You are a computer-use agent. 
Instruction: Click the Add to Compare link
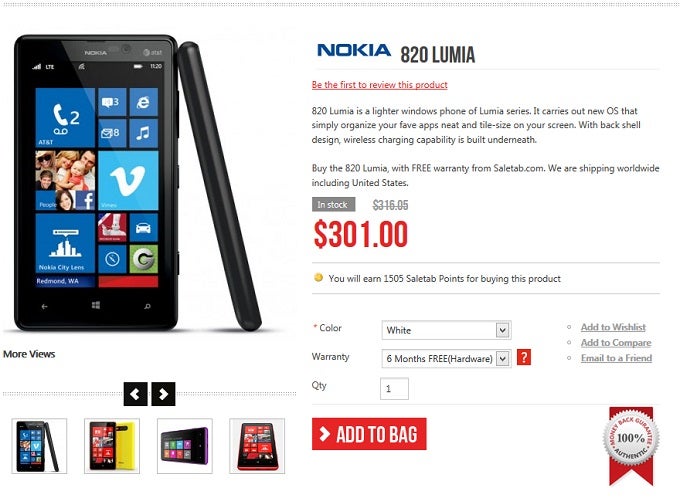[616, 343]
